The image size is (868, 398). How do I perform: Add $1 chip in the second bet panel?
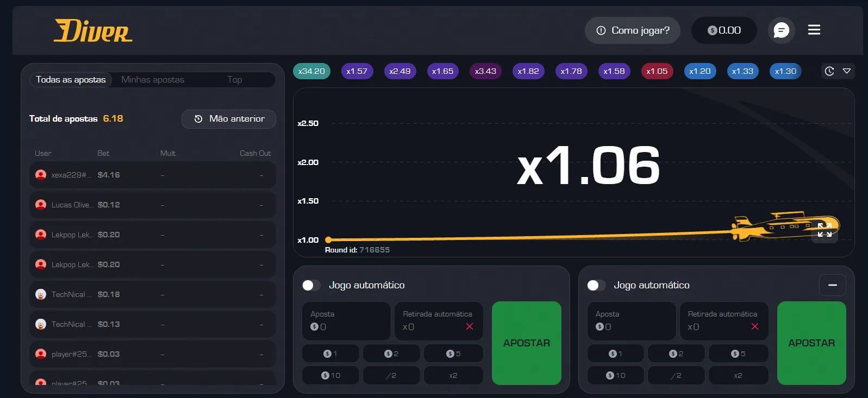(616, 353)
